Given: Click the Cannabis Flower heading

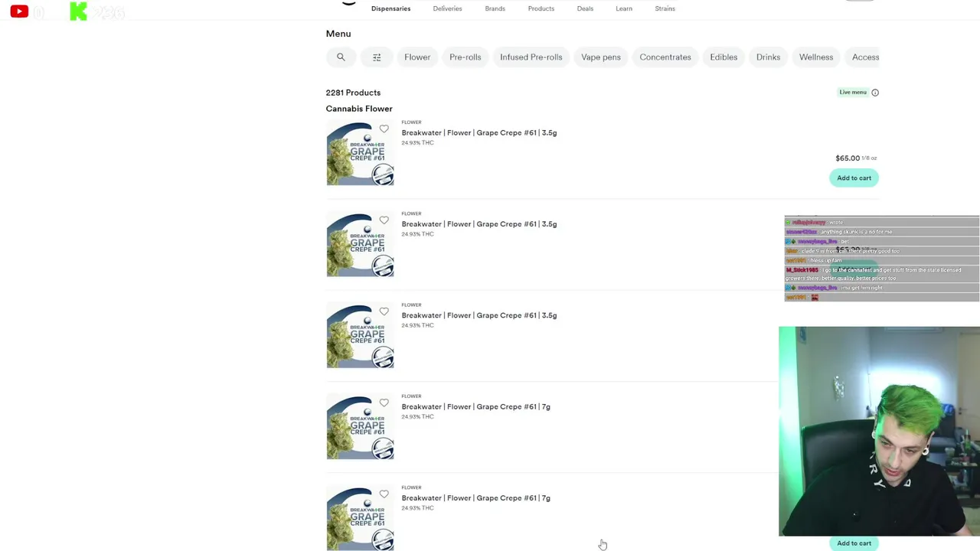Looking at the screenshot, I should pyautogui.click(x=359, y=109).
